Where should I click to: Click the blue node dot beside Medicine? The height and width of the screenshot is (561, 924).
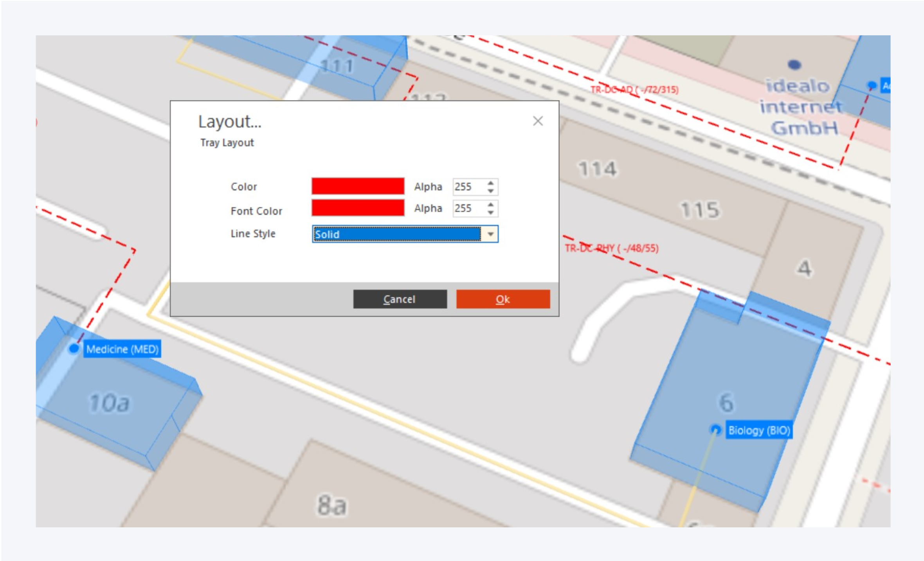(74, 349)
